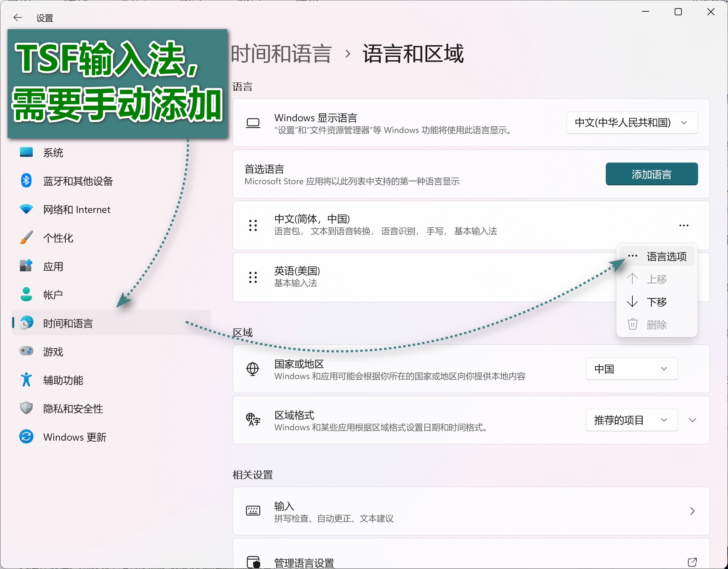728x569 pixels.
Task: Select 蓝牙和其他设备 in the sidebar
Action: tap(112, 181)
